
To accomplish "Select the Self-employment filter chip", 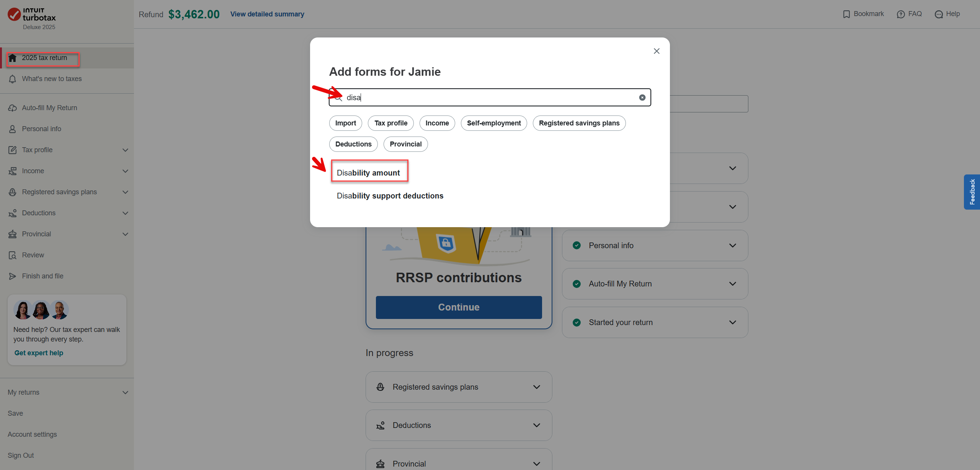I will pyautogui.click(x=493, y=123).
